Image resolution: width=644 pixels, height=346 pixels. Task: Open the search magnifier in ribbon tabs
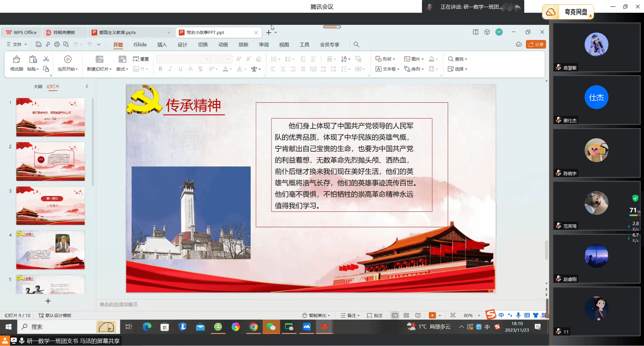(x=356, y=44)
